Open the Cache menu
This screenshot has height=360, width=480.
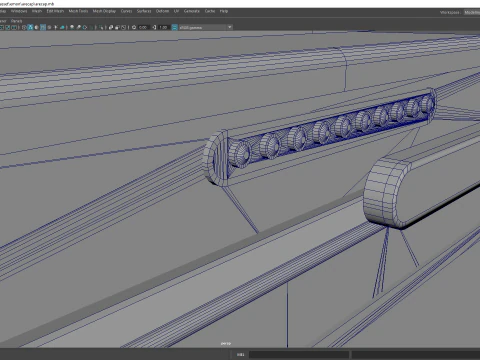point(210,11)
